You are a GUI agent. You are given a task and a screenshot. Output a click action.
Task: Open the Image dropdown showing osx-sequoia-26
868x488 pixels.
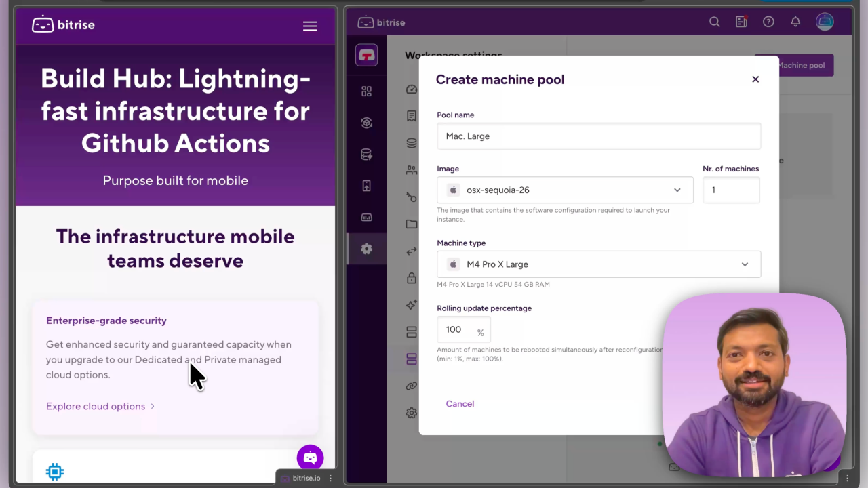[x=565, y=190]
